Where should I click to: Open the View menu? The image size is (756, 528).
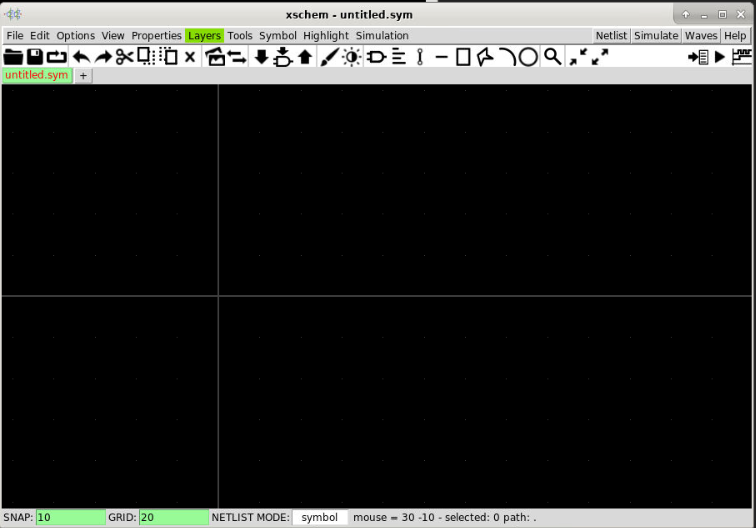pyautogui.click(x=113, y=36)
